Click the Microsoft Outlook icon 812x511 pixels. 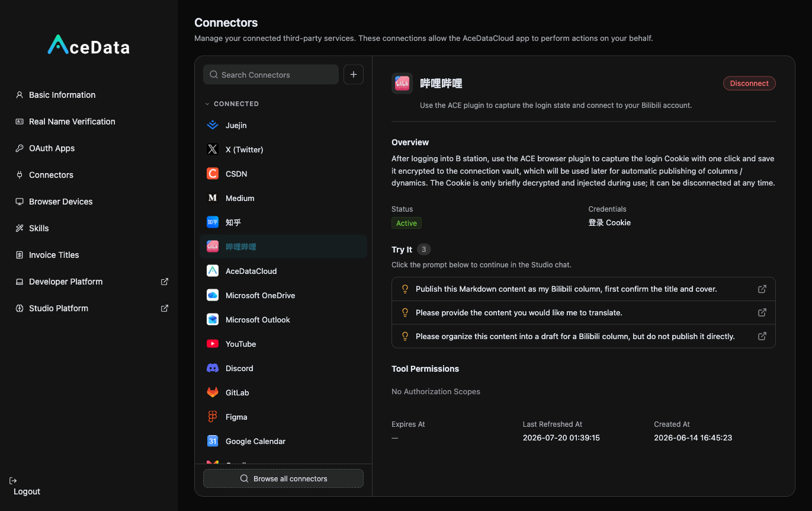(213, 320)
